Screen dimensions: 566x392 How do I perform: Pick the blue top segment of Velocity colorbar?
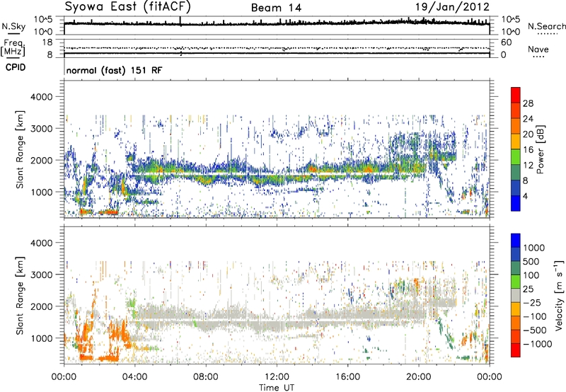516,241
